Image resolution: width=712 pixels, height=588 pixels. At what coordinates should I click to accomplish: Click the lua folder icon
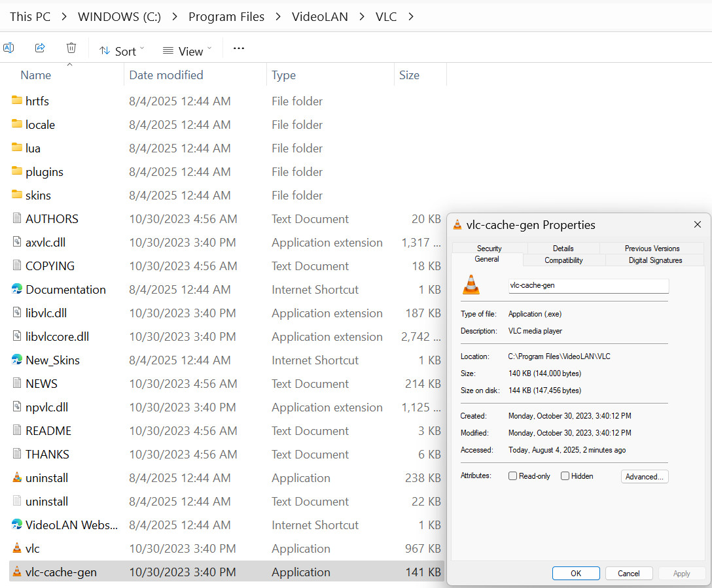point(17,147)
